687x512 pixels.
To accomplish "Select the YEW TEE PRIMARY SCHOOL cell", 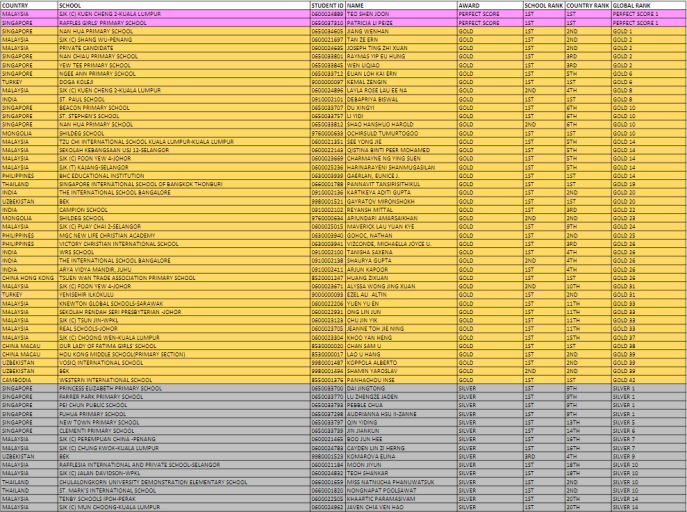I will click(x=184, y=65).
